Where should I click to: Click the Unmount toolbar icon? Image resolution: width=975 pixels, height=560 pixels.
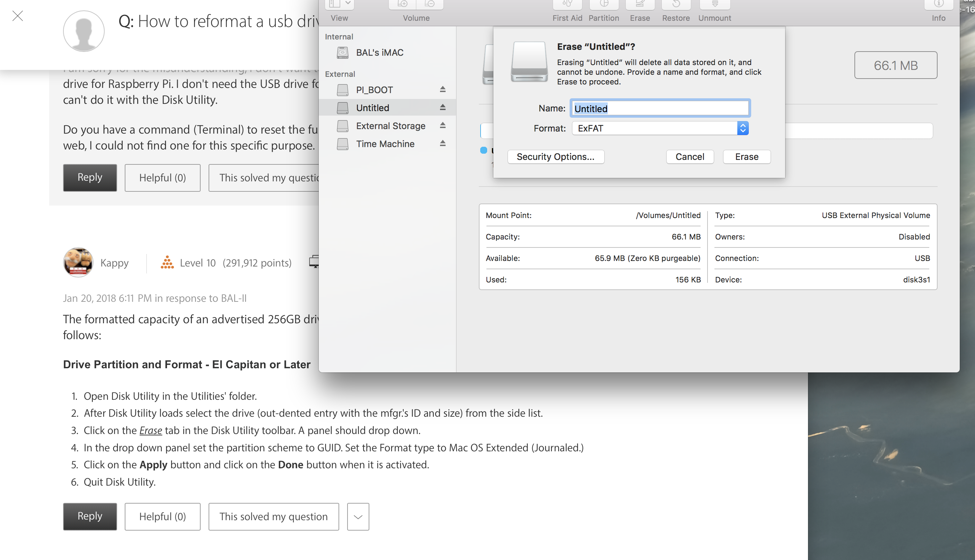click(x=714, y=4)
